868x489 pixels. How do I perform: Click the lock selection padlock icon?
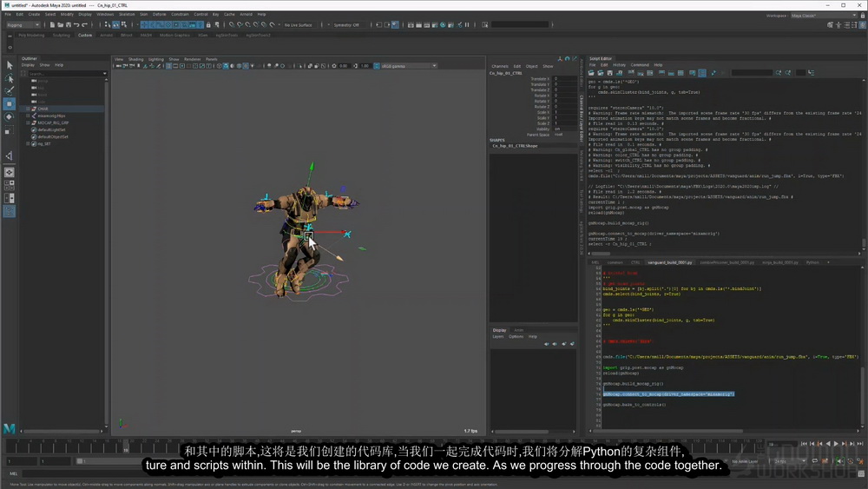pyautogui.click(x=208, y=25)
